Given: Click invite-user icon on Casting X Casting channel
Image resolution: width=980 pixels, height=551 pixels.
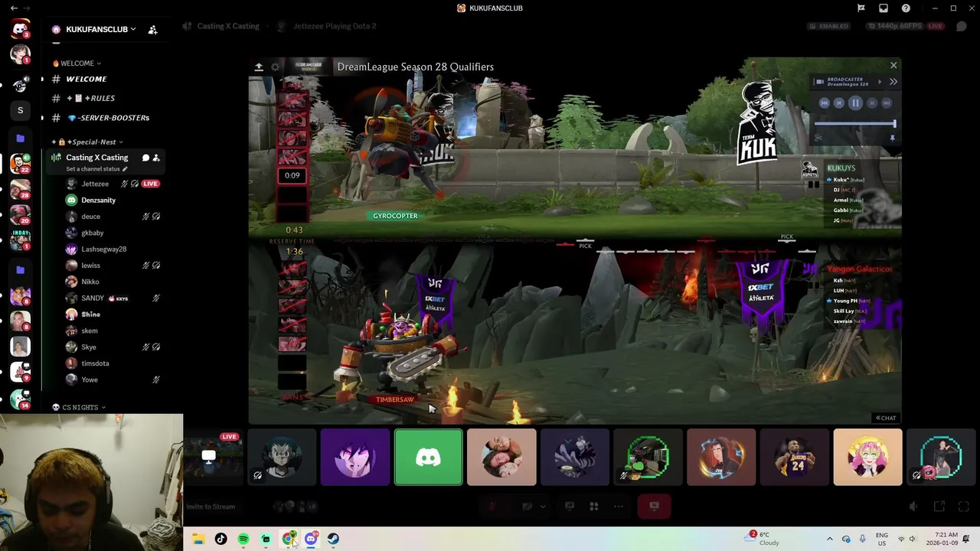Looking at the screenshot, I should click(x=156, y=158).
